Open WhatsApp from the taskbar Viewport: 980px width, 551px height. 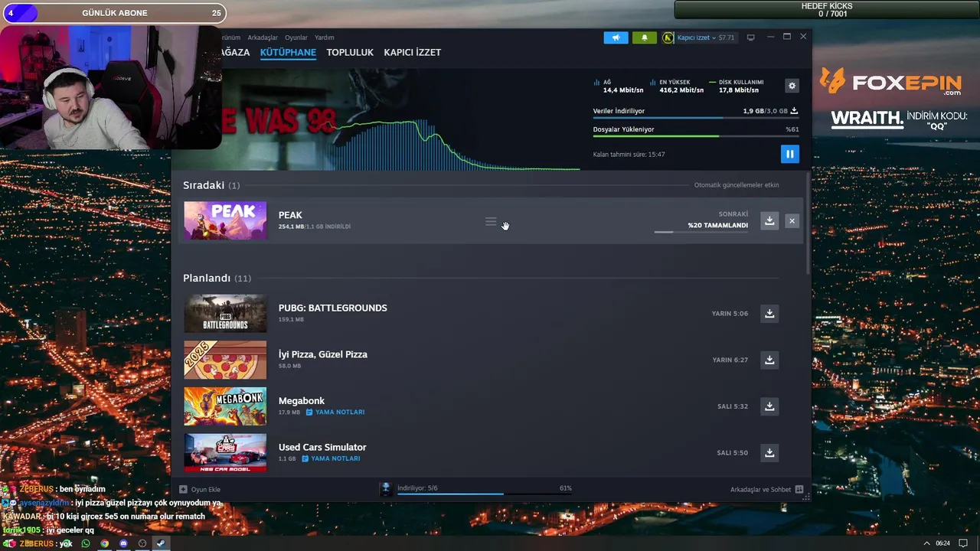[x=86, y=543]
